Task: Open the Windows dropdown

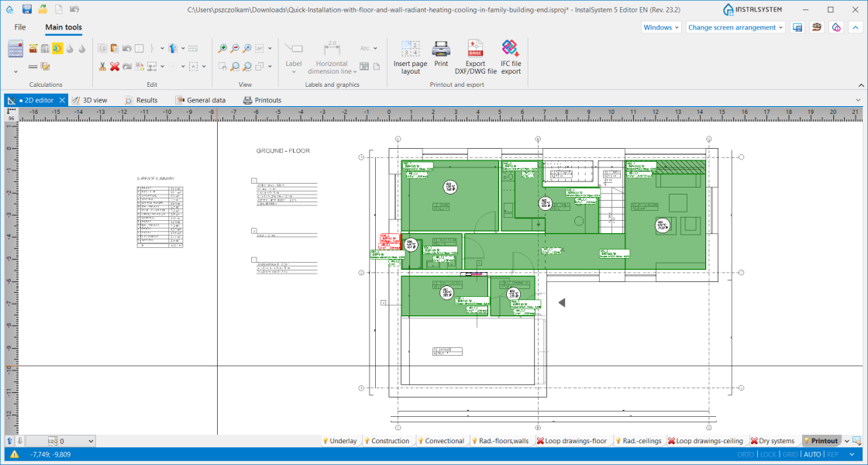Action: click(x=662, y=27)
